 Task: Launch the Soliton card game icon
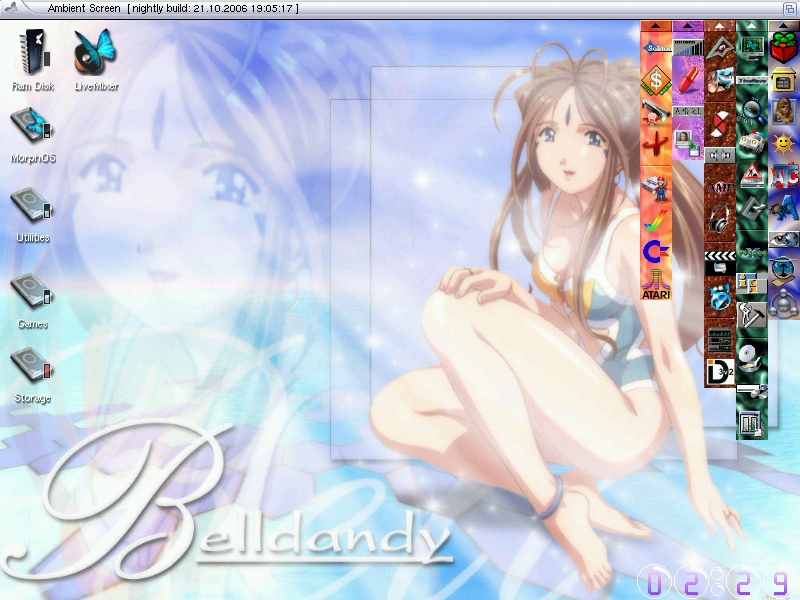tap(657, 48)
